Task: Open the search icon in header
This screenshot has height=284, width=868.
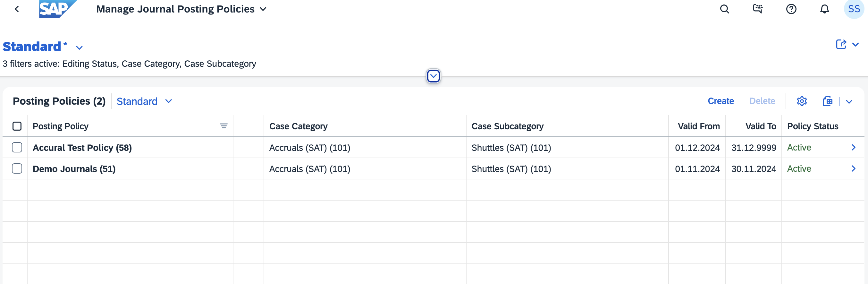Action: point(724,9)
